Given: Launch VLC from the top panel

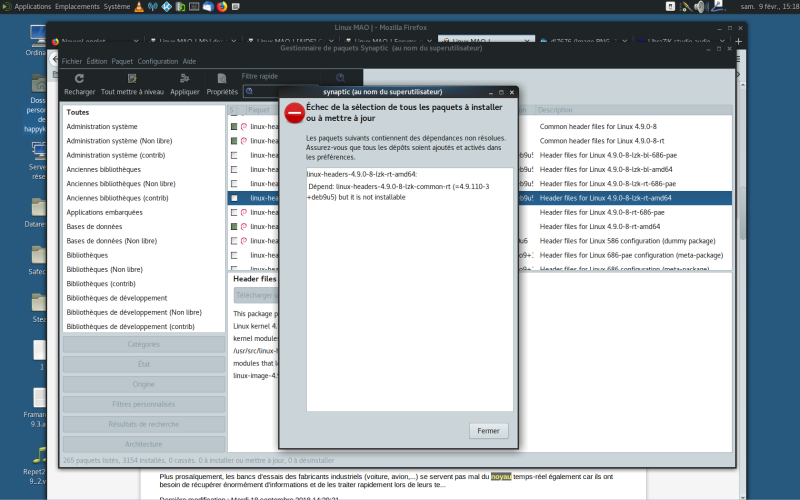Looking at the screenshot, I should pyautogui.click(x=139, y=7).
